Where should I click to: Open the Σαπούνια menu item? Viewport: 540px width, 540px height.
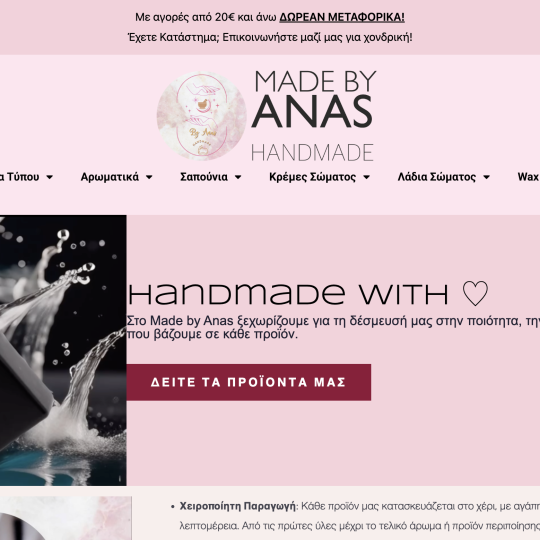[x=204, y=177]
